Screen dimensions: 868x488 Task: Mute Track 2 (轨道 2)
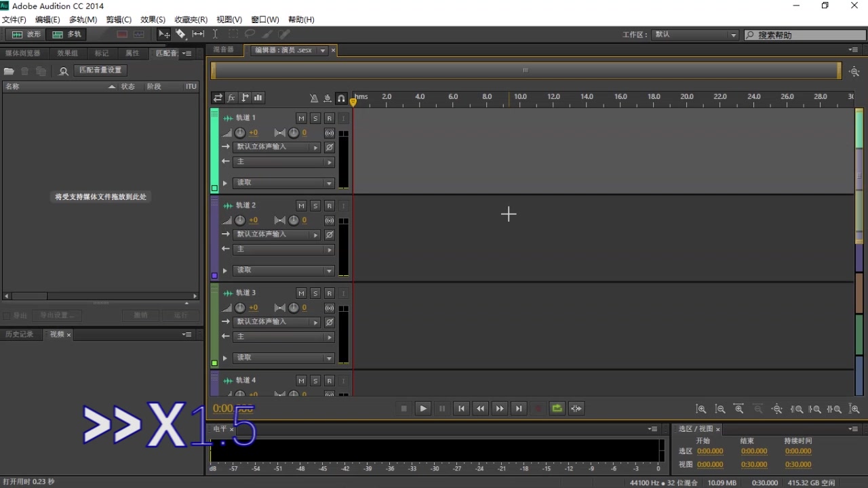(x=301, y=205)
